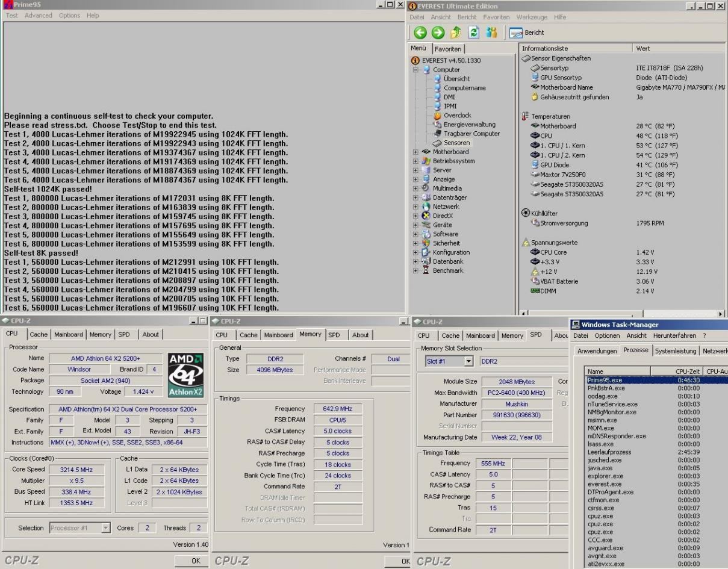Expand the Server tree node

coord(416,170)
